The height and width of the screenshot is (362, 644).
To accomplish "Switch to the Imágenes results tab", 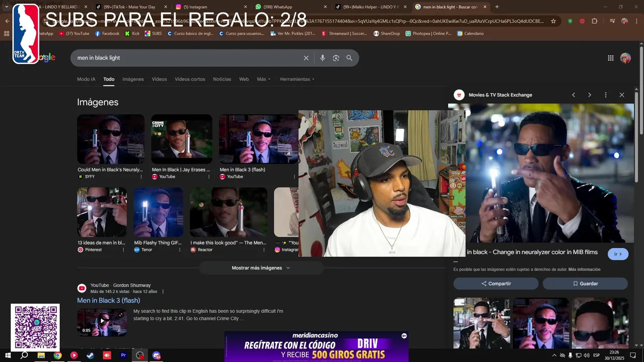I will point(133,79).
